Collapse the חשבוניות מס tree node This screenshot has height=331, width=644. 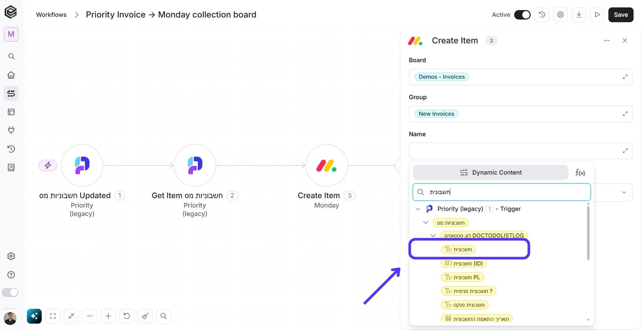426,223
